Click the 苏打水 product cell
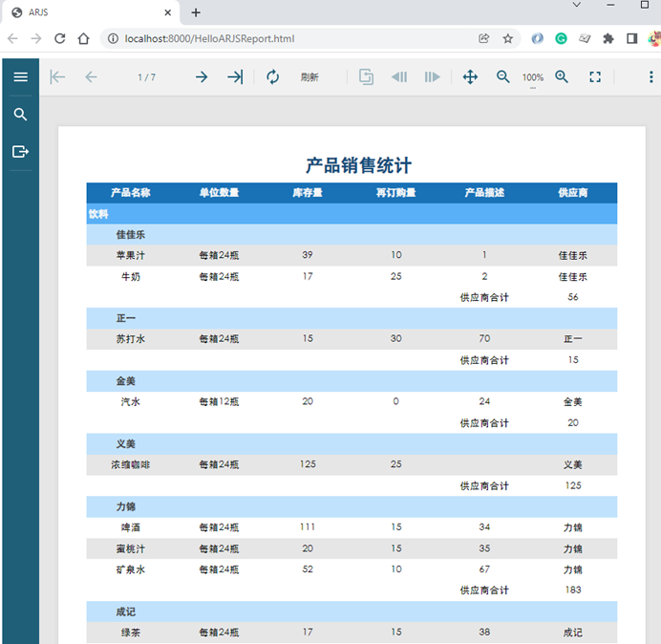The height and width of the screenshot is (644, 661). click(x=131, y=338)
